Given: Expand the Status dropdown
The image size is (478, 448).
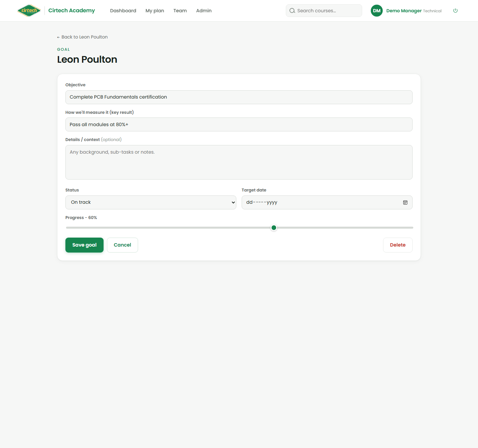Looking at the screenshot, I should tap(151, 202).
